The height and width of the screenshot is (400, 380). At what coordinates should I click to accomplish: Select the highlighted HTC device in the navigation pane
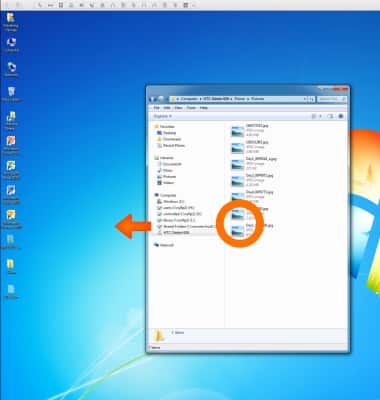point(174,233)
